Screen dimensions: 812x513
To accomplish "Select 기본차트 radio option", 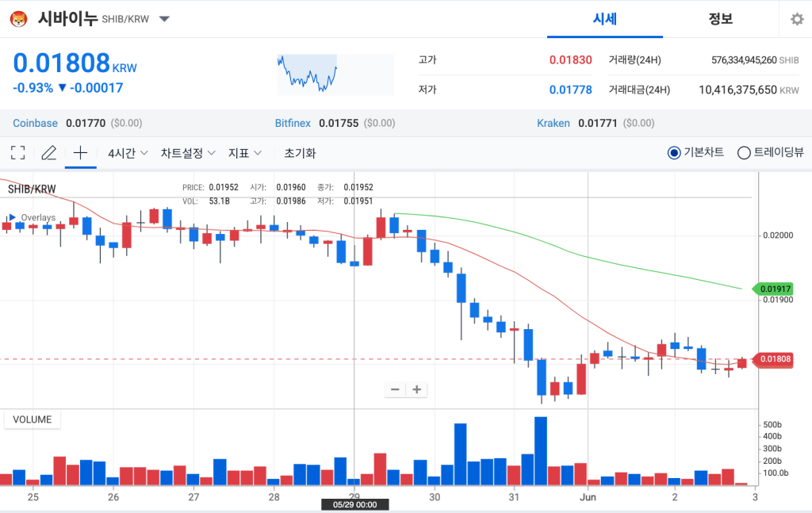I will 695,152.
